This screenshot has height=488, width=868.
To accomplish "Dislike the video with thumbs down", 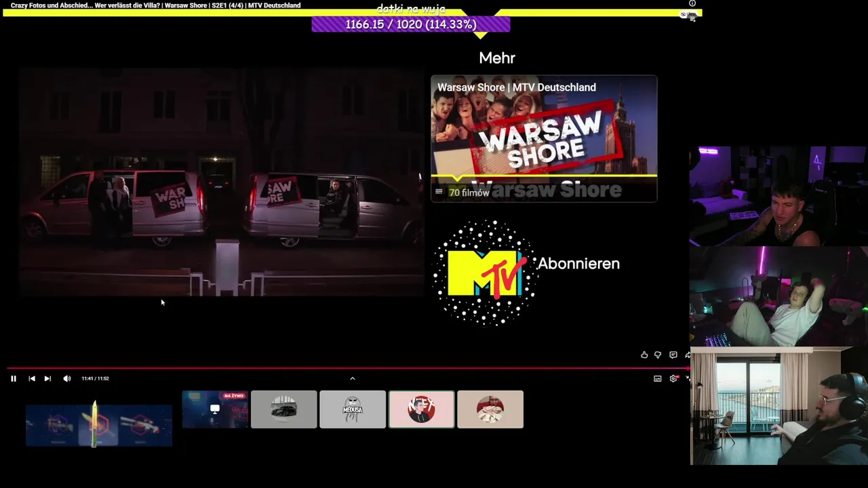I will [x=658, y=355].
